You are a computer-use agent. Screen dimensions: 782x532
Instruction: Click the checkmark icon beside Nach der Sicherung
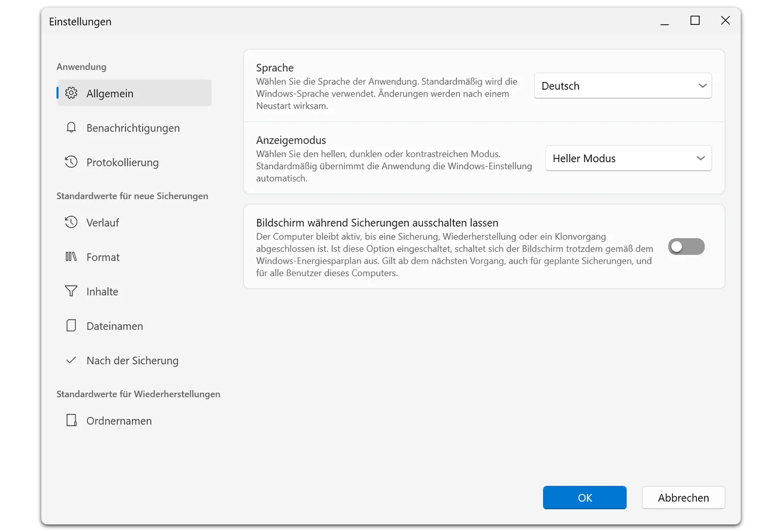click(x=72, y=360)
